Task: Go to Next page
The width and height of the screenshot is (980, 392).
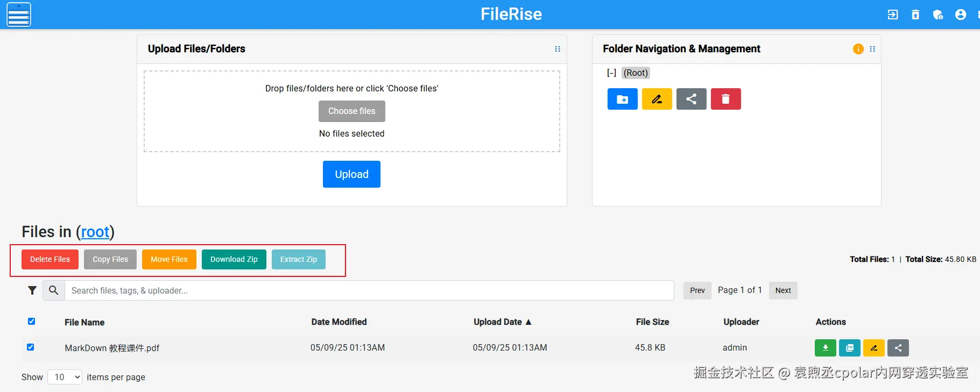Action: click(x=783, y=290)
